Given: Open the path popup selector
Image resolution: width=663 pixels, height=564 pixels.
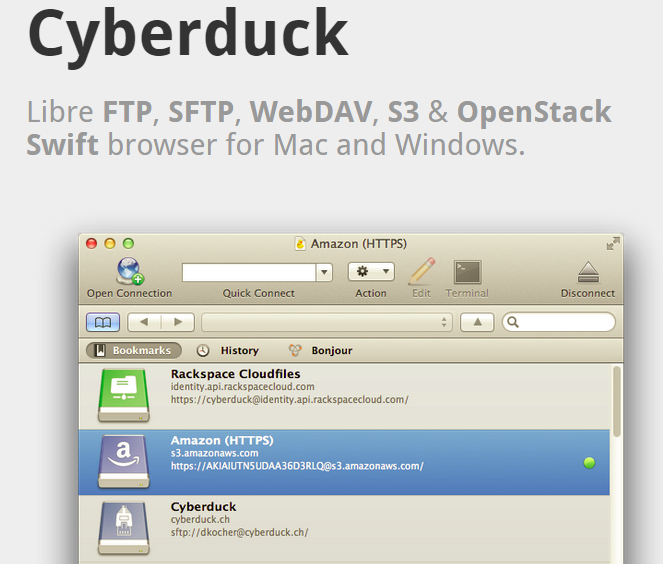Looking at the screenshot, I should (327, 322).
